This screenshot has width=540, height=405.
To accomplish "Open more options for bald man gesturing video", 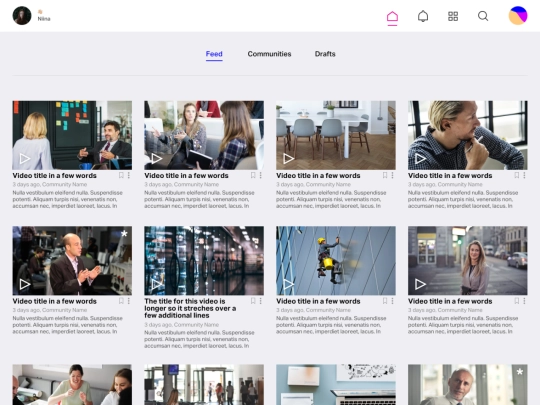I will coord(129,301).
